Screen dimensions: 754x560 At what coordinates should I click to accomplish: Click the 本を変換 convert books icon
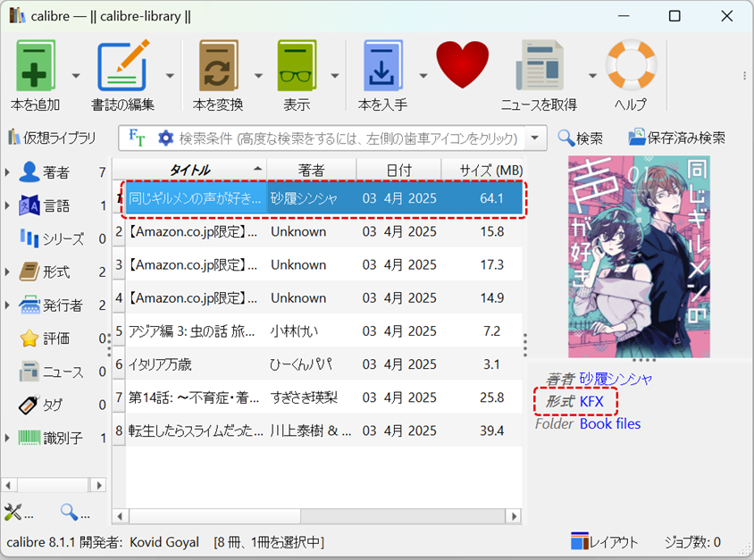[x=218, y=66]
